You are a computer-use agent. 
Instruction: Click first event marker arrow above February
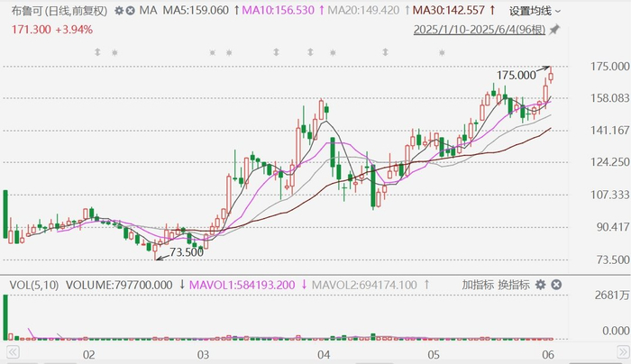click(x=97, y=52)
